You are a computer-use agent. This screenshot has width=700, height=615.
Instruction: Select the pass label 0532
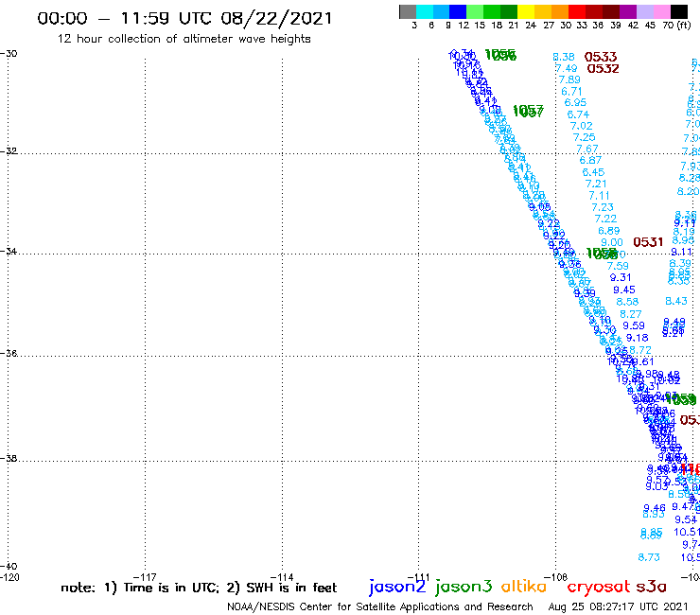[x=604, y=69]
